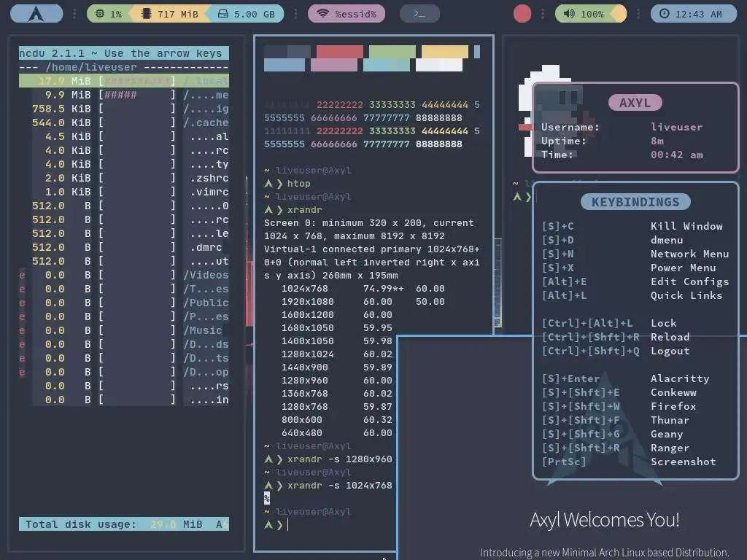The width and height of the screenshot is (747, 560).
Task: Click the white color block in terminal
Action: [x=438, y=65]
